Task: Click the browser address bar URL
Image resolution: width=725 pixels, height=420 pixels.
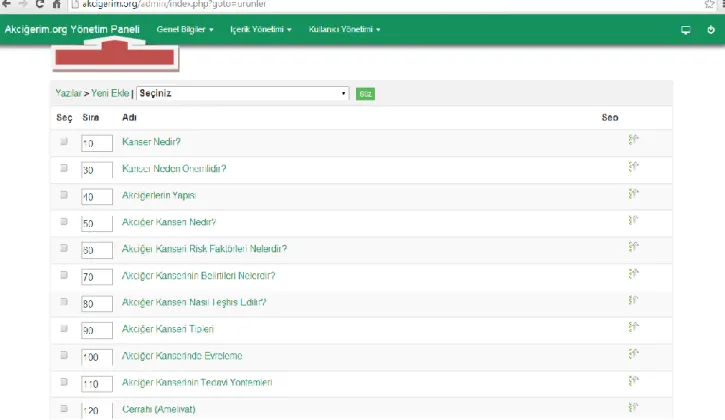Action: (x=174, y=4)
